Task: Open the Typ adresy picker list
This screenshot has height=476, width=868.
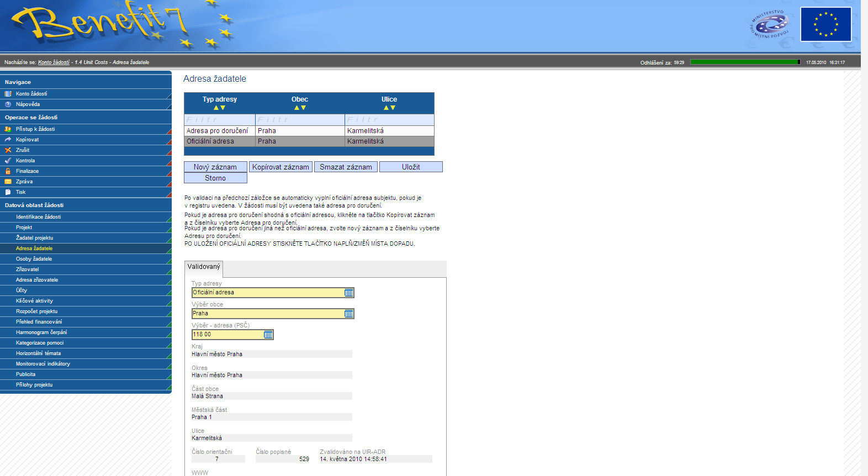Action: pyautogui.click(x=349, y=293)
